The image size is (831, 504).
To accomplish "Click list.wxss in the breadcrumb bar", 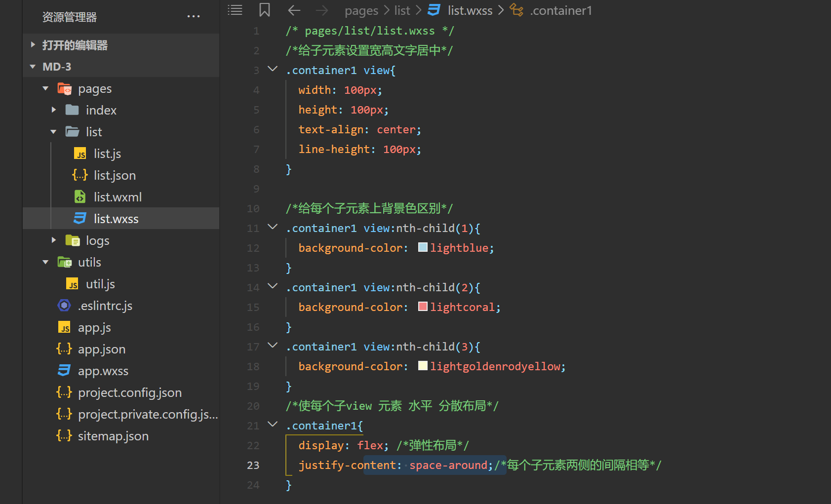I will point(470,10).
